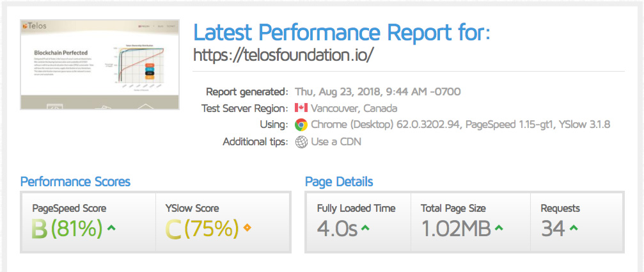This screenshot has height=272, width=644.
Task: Click the Report generated label
Action: pyautogui.click(x=247, y=92)
